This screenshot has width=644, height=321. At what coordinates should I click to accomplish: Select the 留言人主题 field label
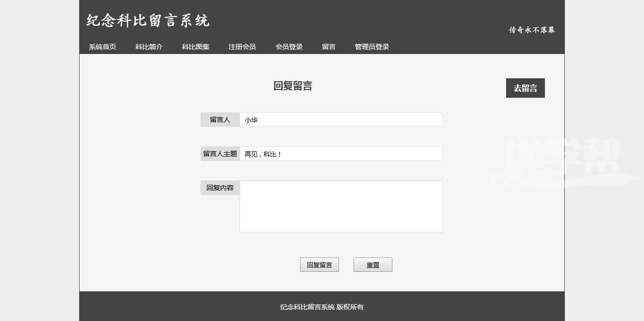(220, 154)
